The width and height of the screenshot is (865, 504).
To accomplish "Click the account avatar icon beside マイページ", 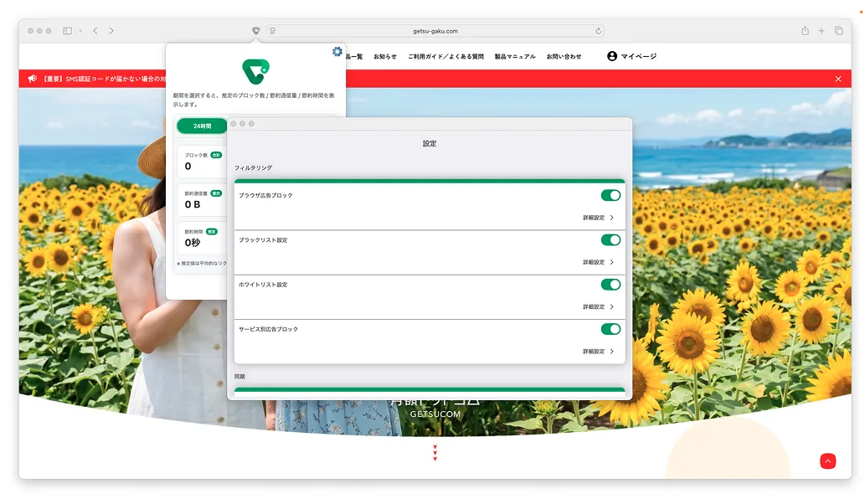I will tap(612, 56).
